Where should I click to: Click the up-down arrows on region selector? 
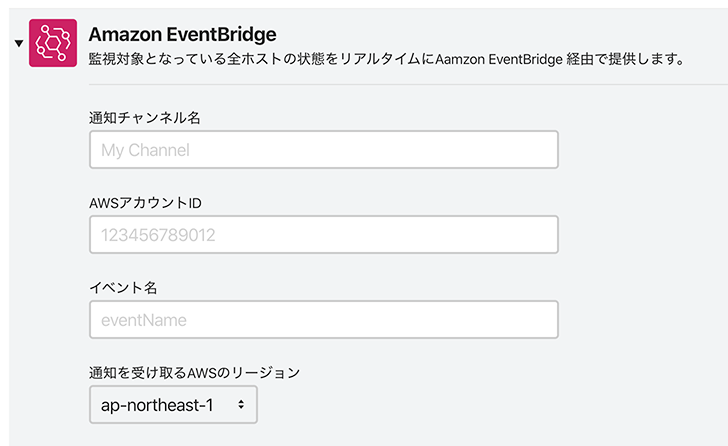click(x=241, y=405)
